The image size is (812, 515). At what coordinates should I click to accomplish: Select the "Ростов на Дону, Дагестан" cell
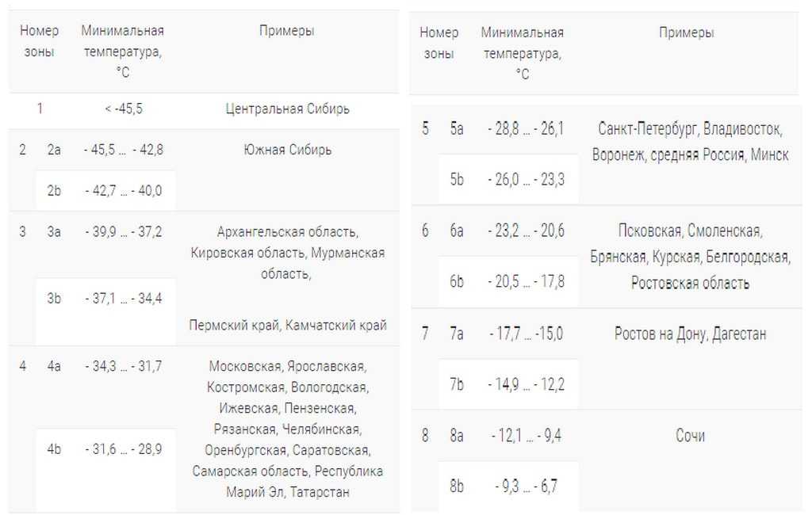pos(690,334)
